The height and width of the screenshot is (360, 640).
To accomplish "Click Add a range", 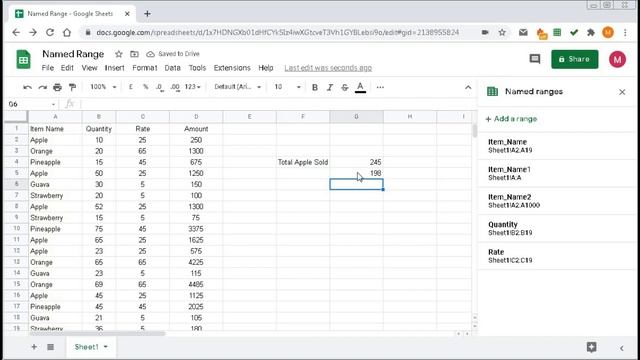I will tap(511, 119).
